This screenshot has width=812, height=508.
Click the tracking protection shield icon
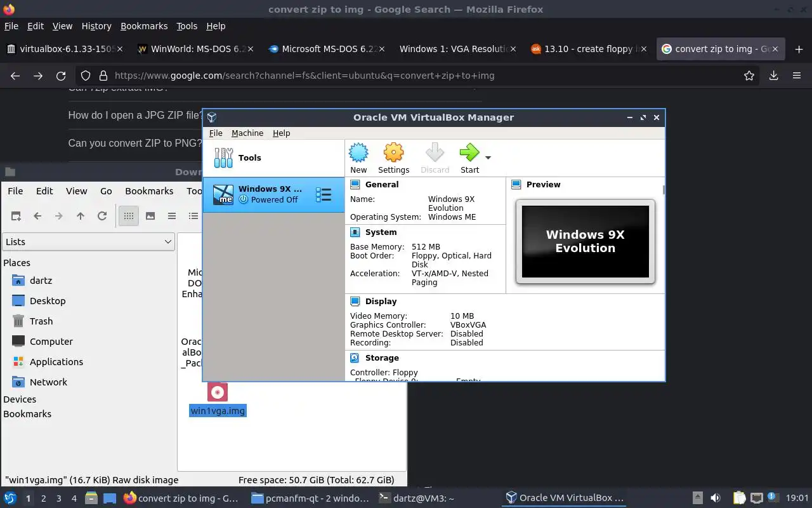coord(86,76)
